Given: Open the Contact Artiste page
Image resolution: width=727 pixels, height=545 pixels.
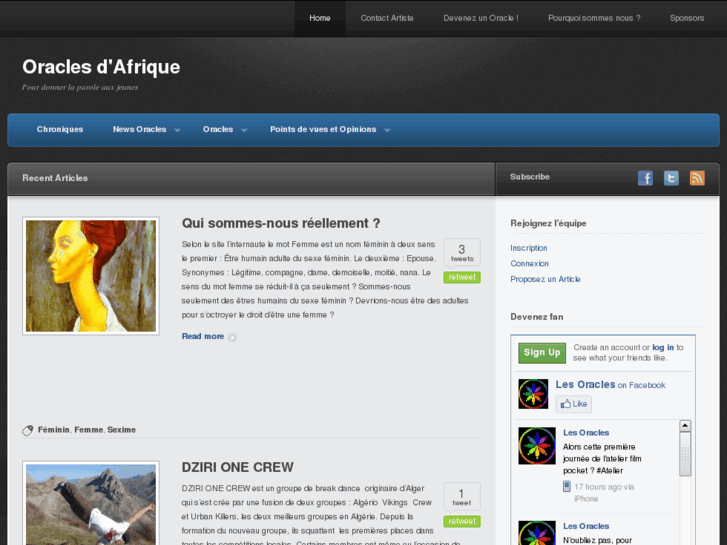Looking at the screenshot, I should tap(387, 18).
